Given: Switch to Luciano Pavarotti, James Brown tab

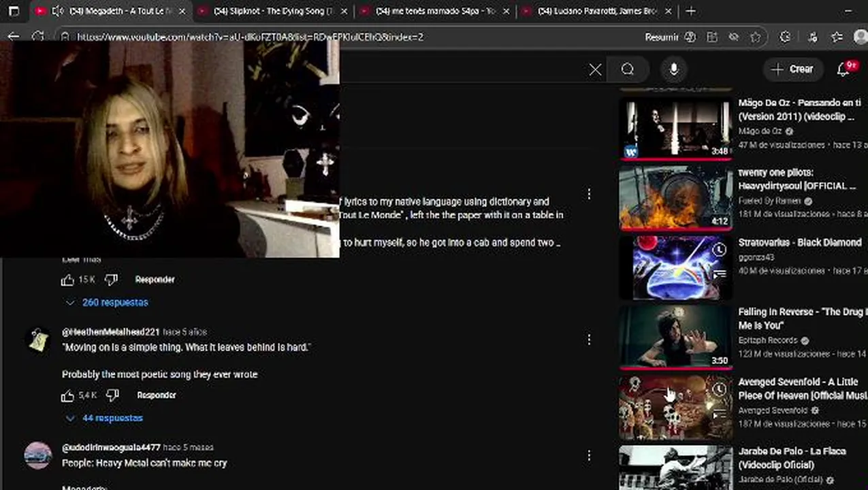Looking at the screenshot, I should click(x=597, y=11).
